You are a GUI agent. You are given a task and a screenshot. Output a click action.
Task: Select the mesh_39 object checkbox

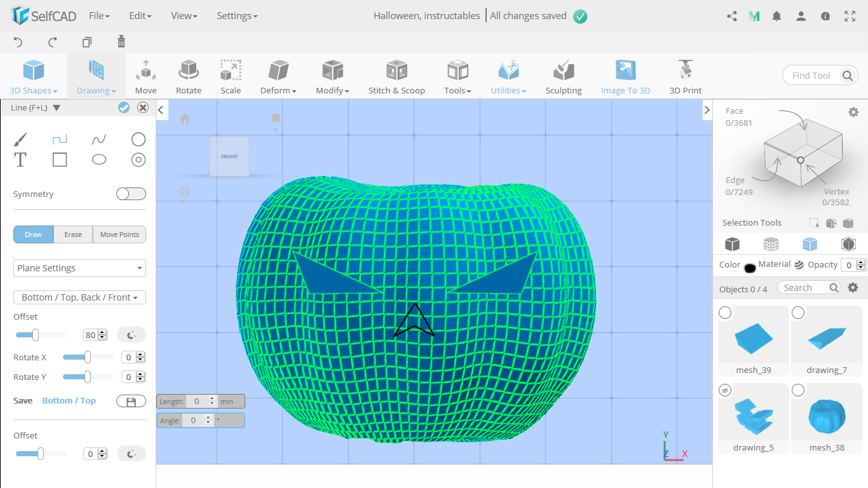pos(725,313)
